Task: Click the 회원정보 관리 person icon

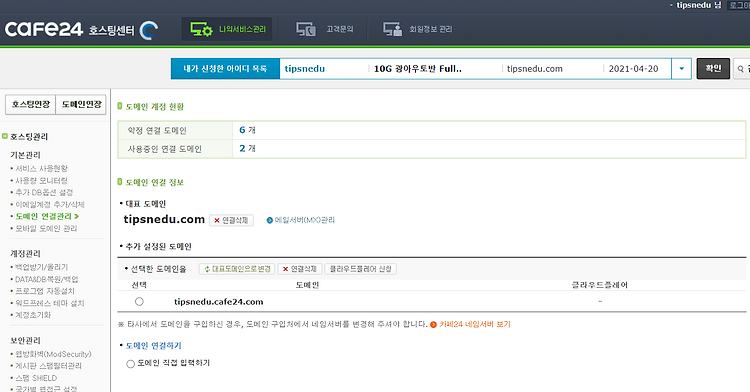Action: pos(392,29)
